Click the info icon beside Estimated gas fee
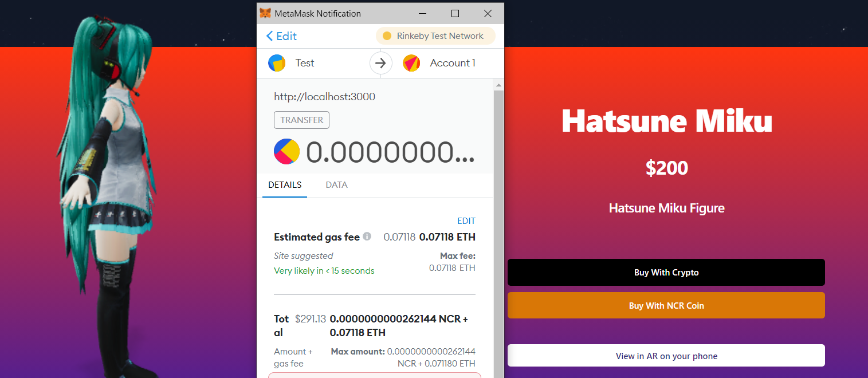This screenshot has height=378, width=868. pos(367,236)
